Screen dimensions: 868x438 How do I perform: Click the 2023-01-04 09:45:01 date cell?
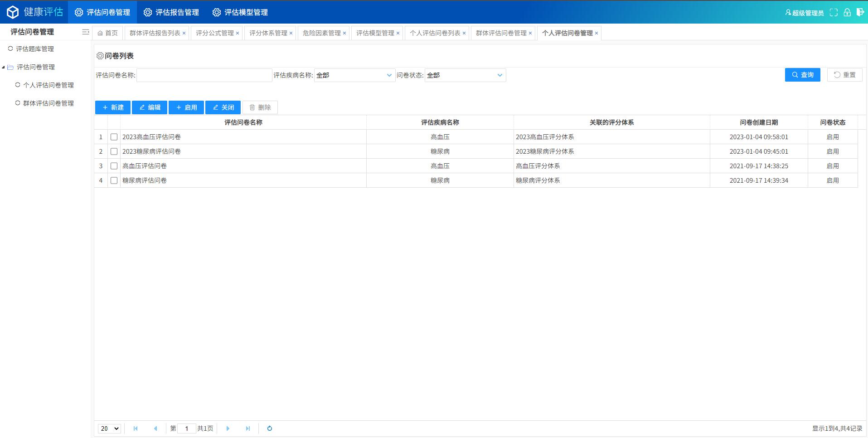point(759,151)
